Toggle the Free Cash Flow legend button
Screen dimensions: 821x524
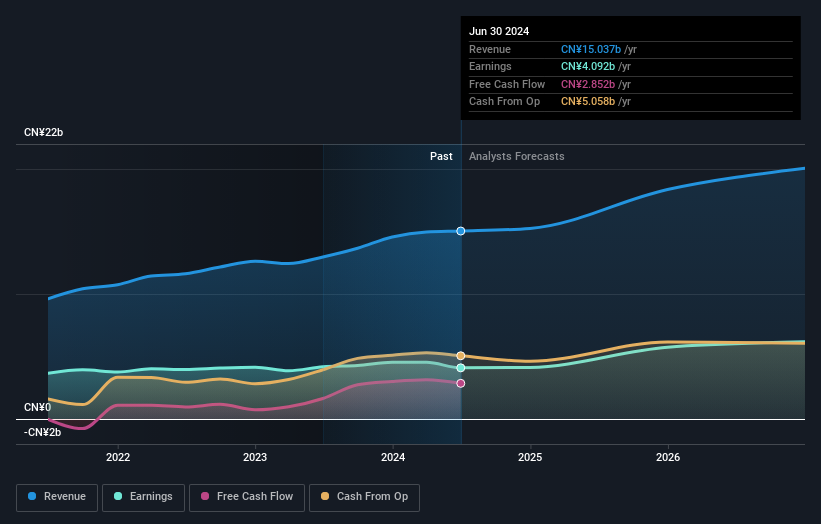[247, 497]
